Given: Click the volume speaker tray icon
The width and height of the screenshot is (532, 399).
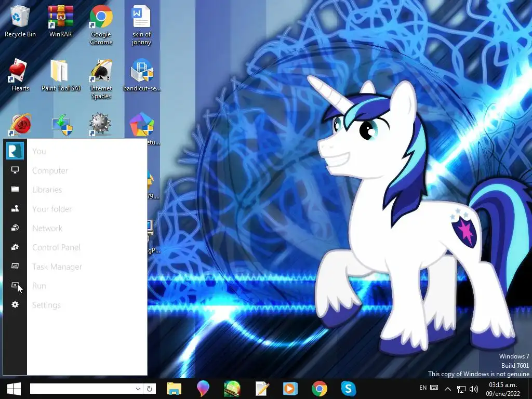Looking at the screenshot, I should click(474, 389).
